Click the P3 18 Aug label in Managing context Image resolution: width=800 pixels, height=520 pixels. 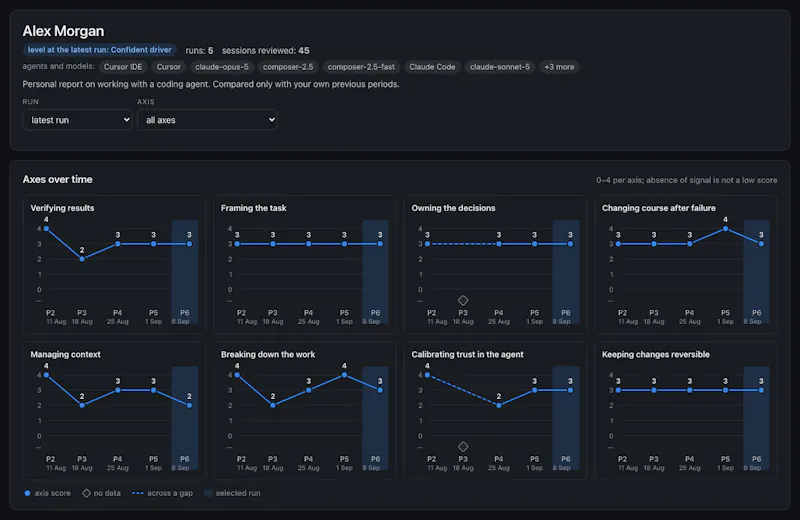[x=82, y=463]
